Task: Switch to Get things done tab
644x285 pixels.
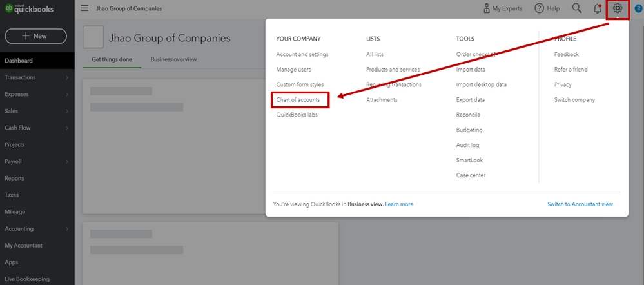Action: pos(112,59)
